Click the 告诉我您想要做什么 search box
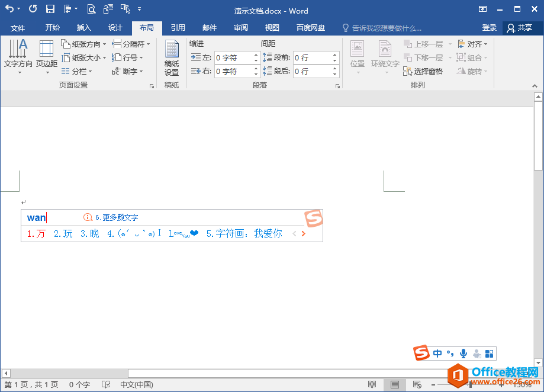Image resolution: width=544 pixels, height=392 pixels. click(x=382, y=28)
